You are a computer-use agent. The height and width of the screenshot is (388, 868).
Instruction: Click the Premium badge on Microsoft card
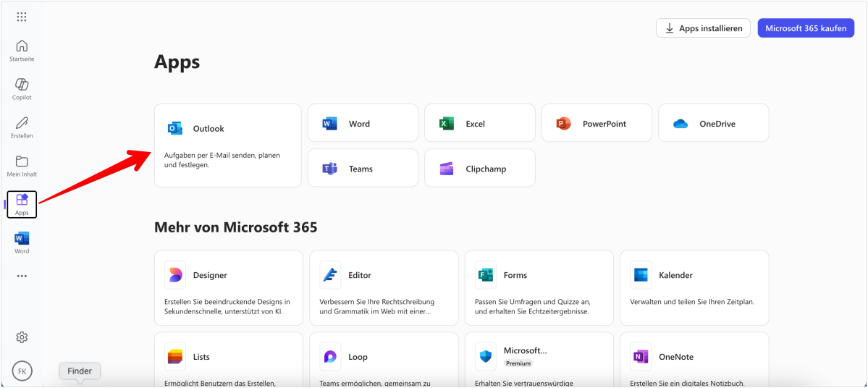point(518,363)
